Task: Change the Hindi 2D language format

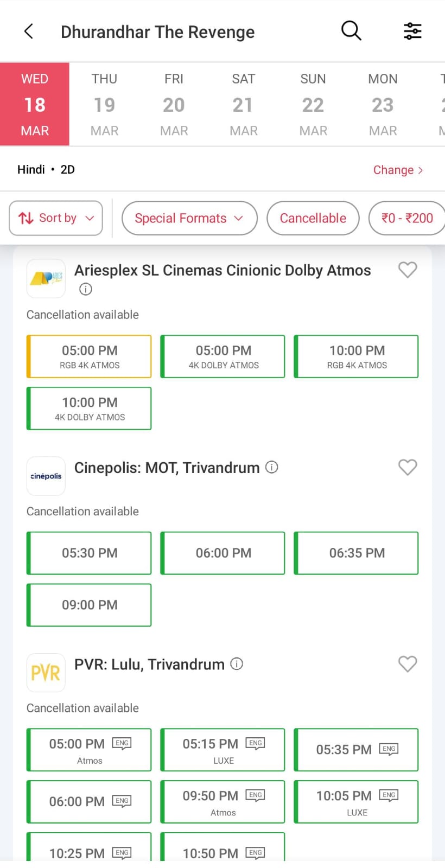Action: pyautogui.click(x=398, y=170)
